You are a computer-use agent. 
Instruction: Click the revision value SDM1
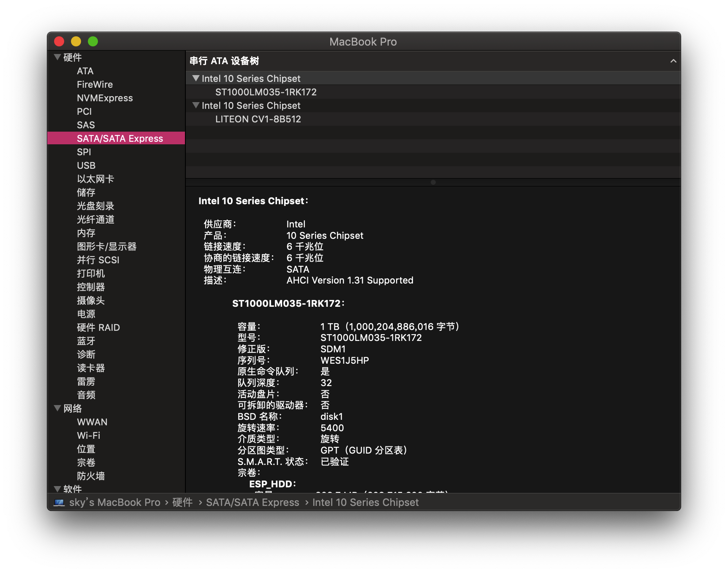pos(333,349)
